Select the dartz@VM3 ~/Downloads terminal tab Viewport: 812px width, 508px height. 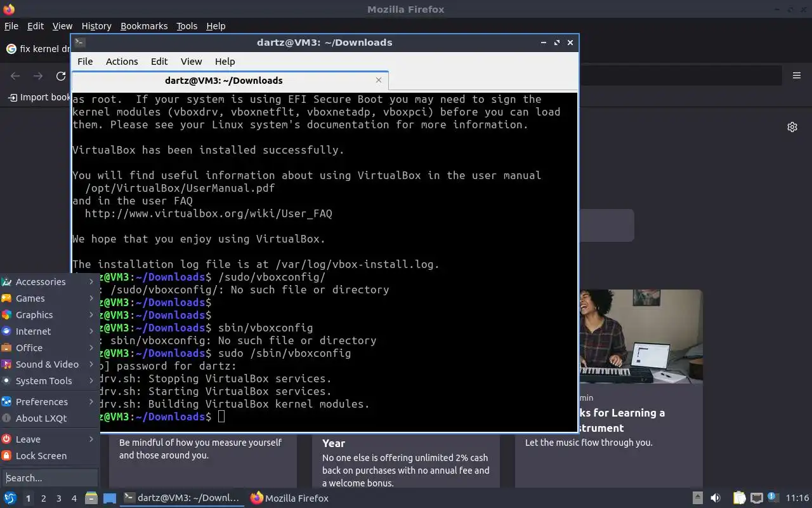click(229, 81)
